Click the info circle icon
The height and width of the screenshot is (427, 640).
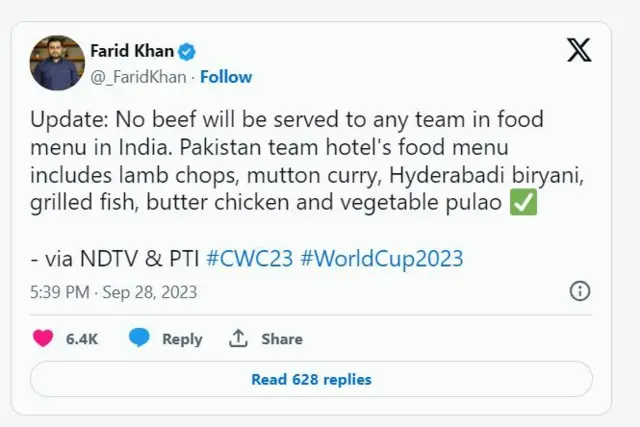579,291
